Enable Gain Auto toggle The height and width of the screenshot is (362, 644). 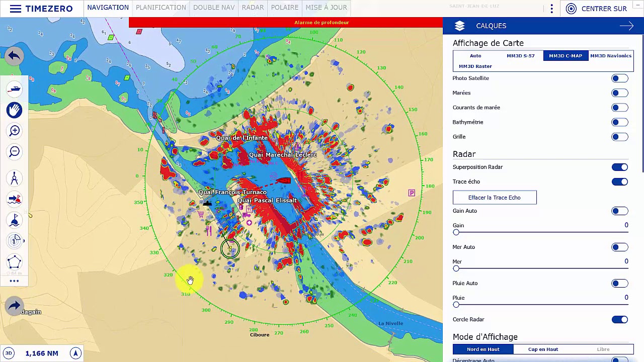(619, 211)
